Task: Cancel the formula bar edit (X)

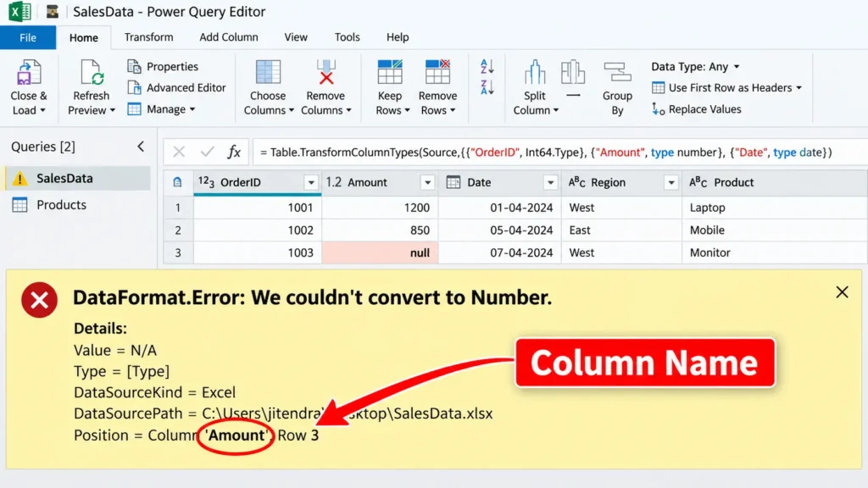Action: [x=179, y=152]
